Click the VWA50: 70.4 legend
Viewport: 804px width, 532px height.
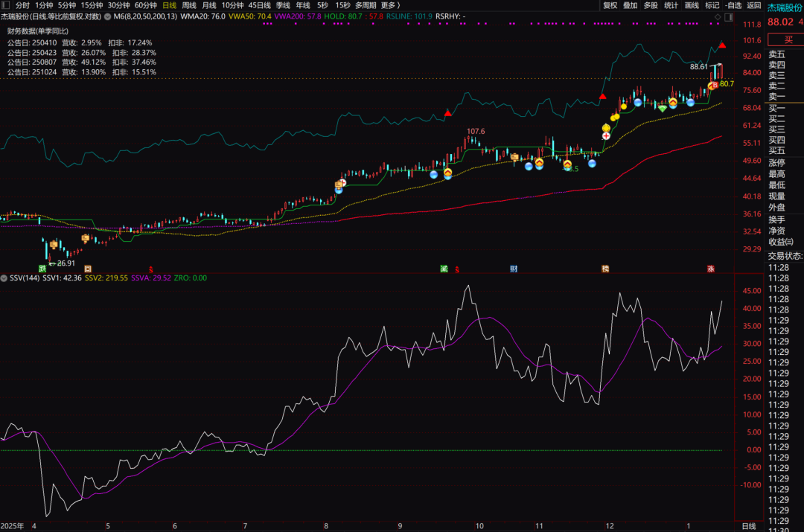pyautogui.click(x=249, y=16)
